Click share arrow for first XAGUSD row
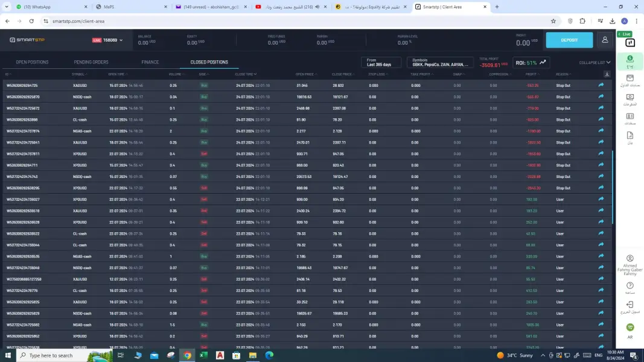 (x=601, y=86)
